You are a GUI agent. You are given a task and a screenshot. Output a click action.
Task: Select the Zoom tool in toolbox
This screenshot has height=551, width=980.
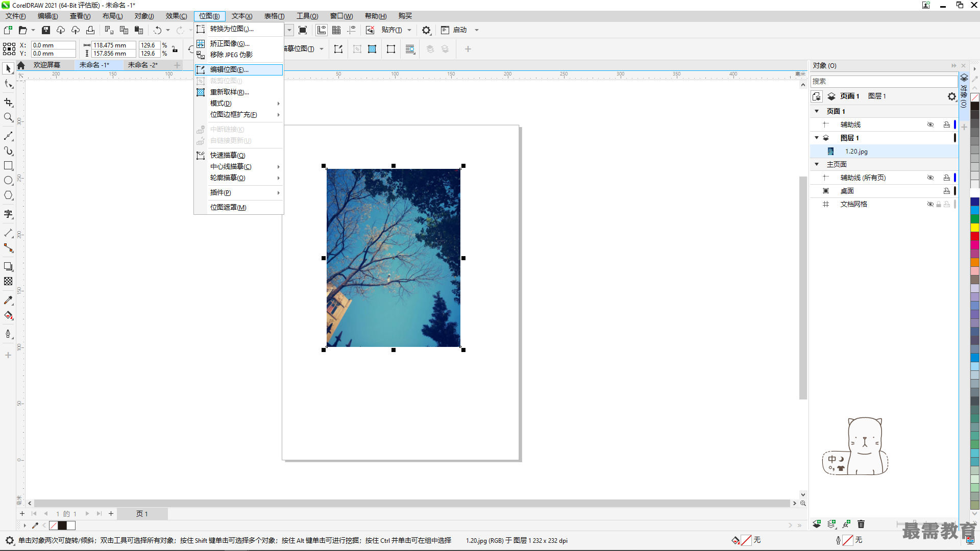point(8,117)
